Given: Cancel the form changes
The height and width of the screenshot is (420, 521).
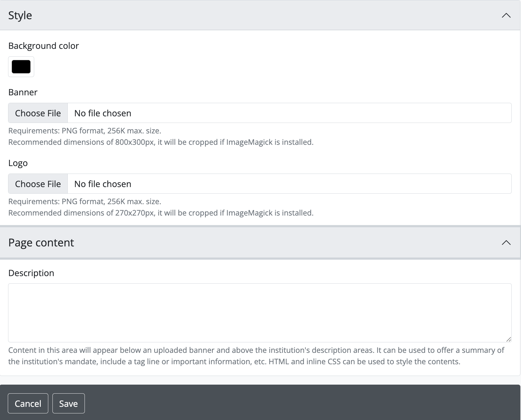Looking at the screenshot, I should (28, 404).
